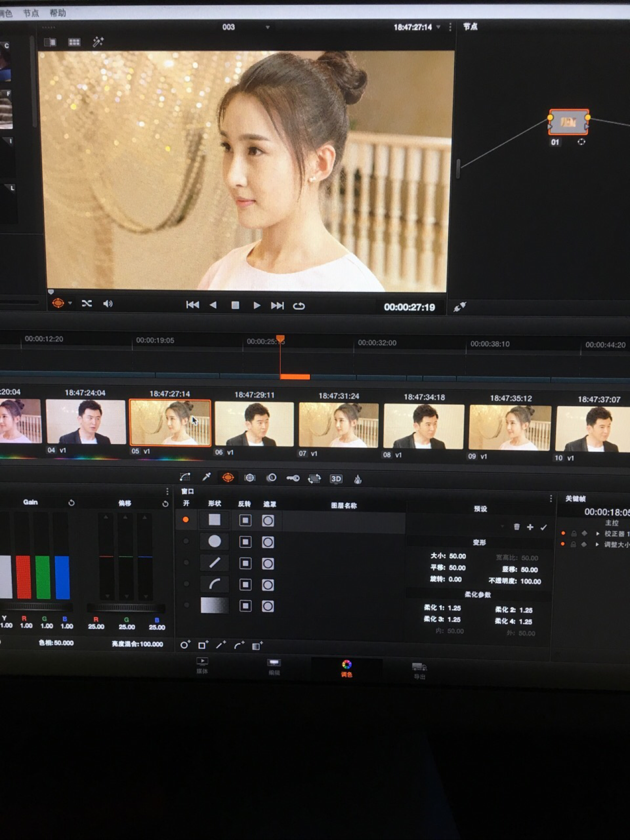Toggle the mask button for gradient window
Viewport: 630px width, 840px height.
coord(268,606)
